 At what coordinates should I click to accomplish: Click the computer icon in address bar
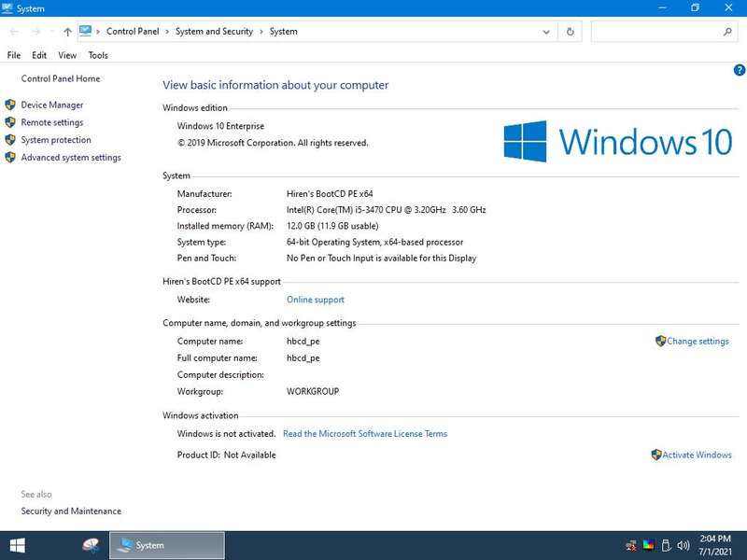(x=85, y=31)
